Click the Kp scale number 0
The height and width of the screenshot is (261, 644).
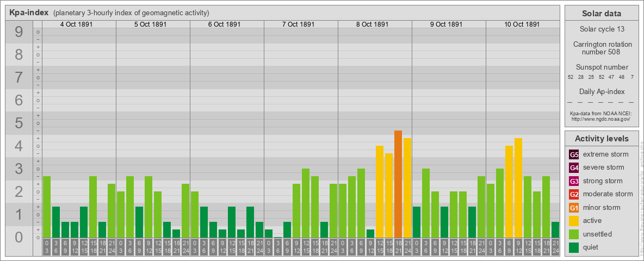(x=18, y=237)
